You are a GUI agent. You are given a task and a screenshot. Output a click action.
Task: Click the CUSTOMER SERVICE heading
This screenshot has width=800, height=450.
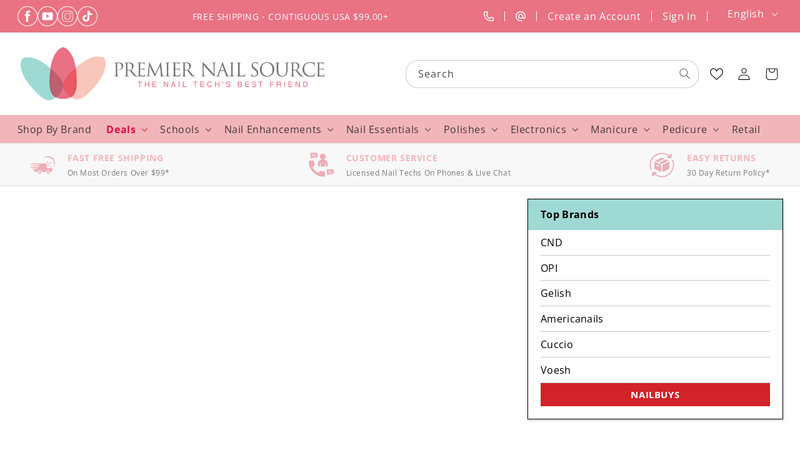point(392,158)
